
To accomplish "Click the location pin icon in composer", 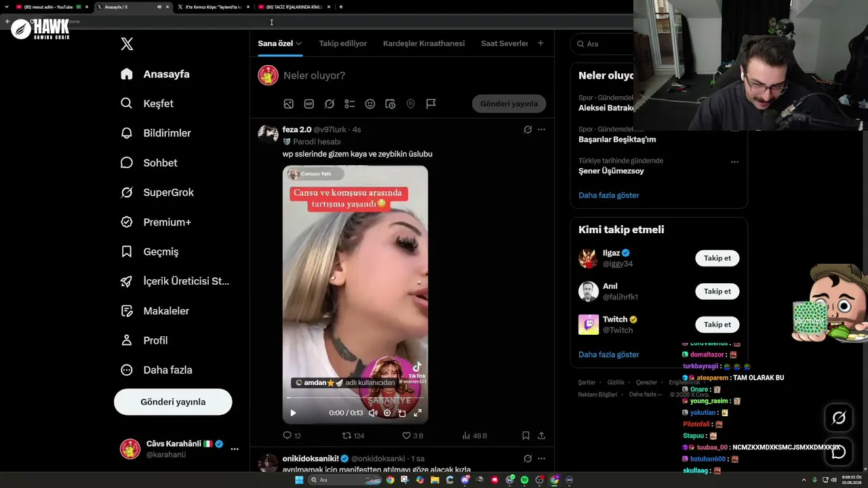I will (x=411, y=104).
